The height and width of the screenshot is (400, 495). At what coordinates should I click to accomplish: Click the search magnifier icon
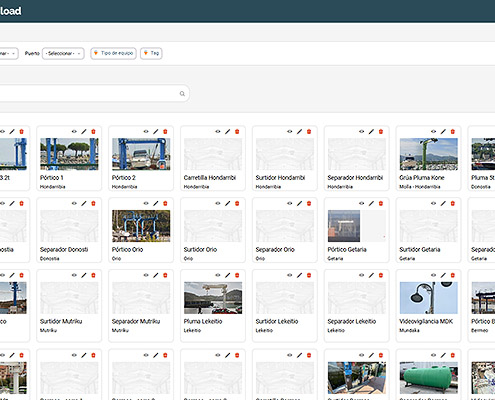182,94
